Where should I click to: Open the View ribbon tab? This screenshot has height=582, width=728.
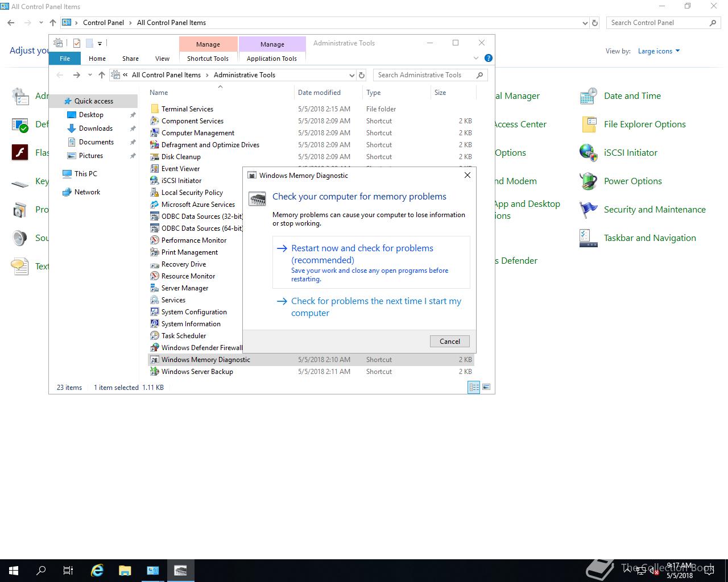162,59
